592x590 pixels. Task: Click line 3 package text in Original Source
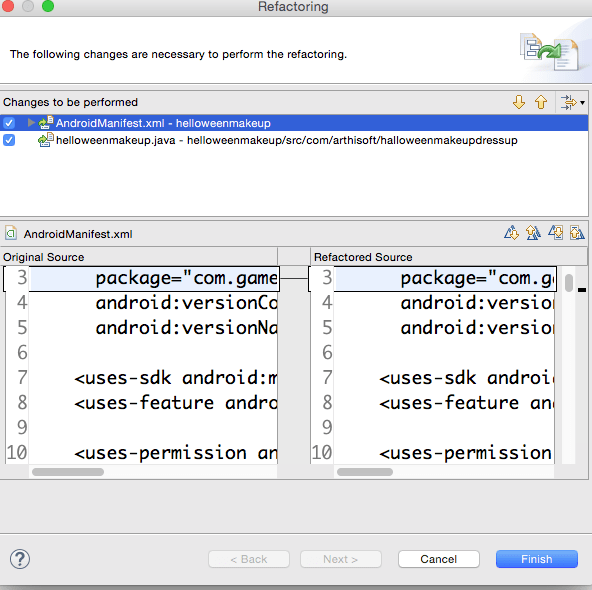click(x=187, y=279)
